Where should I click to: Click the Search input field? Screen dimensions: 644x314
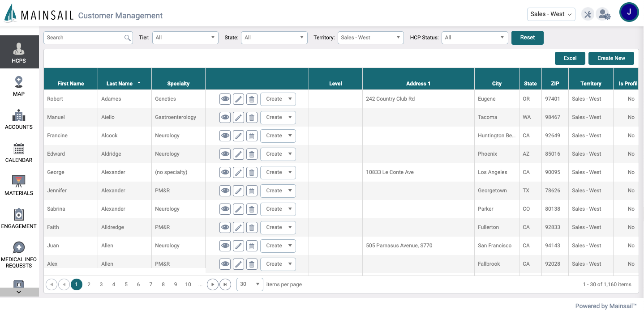[84, 38]
